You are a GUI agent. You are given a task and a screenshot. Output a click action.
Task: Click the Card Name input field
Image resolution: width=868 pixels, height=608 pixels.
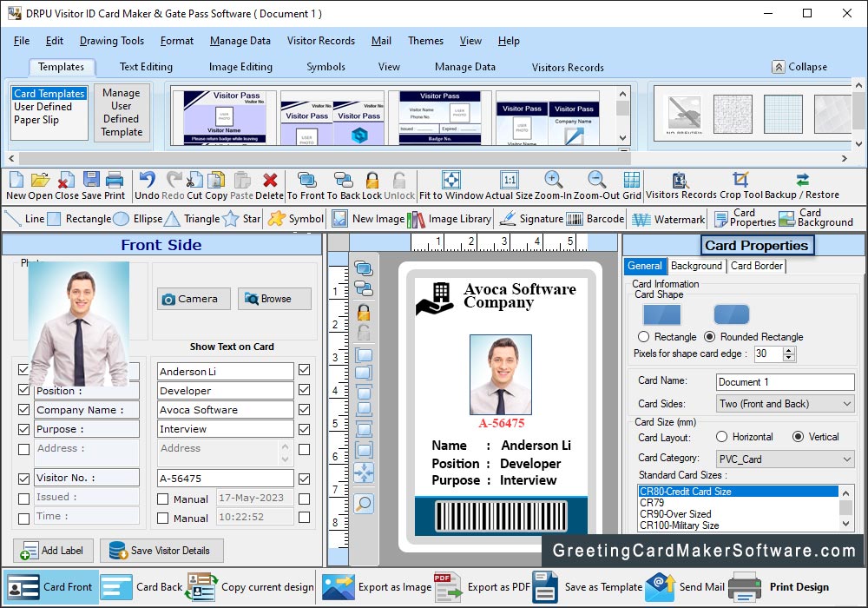[785, 382]
